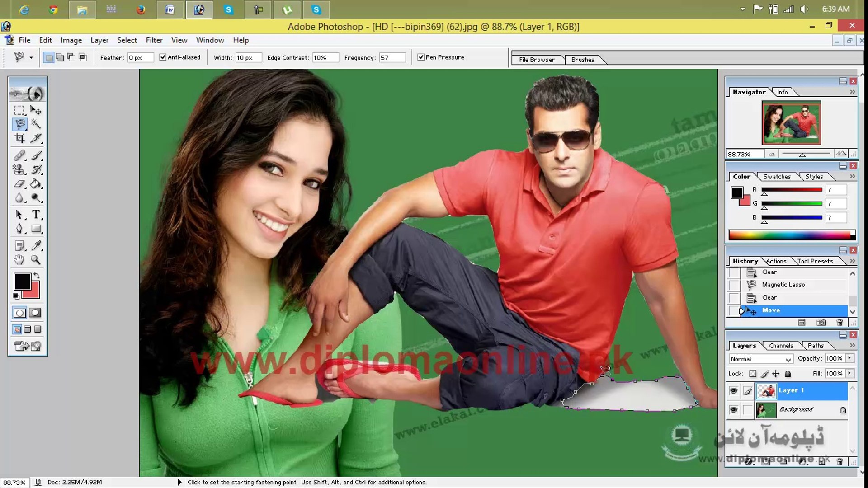The height and width of the screenshot is (488, 868).
Task: Select the Type tool
Action: pos(36,215)
